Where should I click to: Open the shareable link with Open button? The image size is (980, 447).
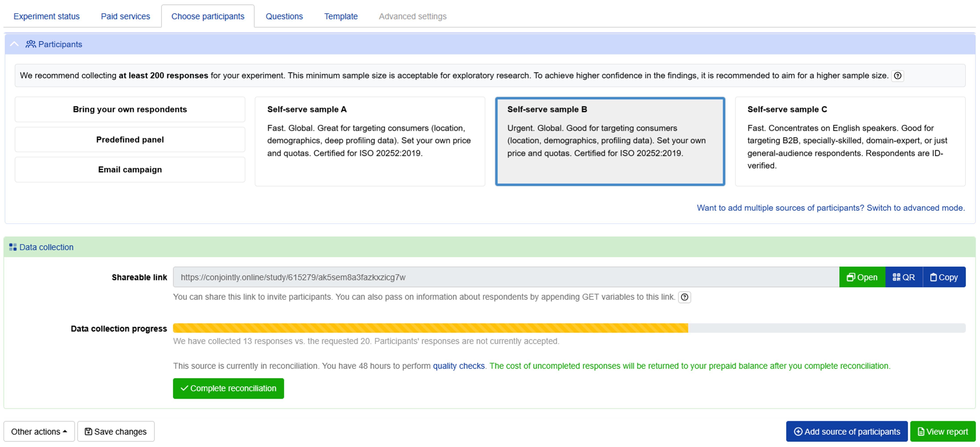[862, 277]
